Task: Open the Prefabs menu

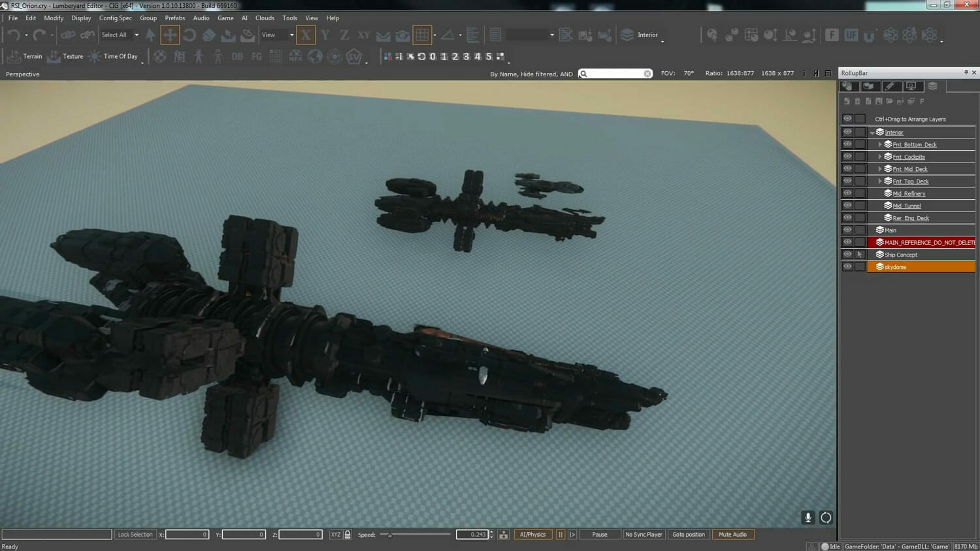Action: [174, 18]
